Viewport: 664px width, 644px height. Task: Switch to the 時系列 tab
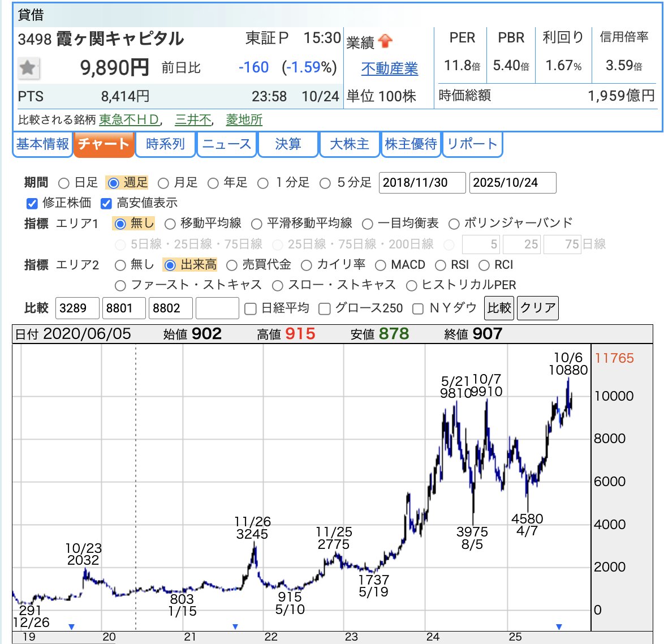click(x=165, y=144)
